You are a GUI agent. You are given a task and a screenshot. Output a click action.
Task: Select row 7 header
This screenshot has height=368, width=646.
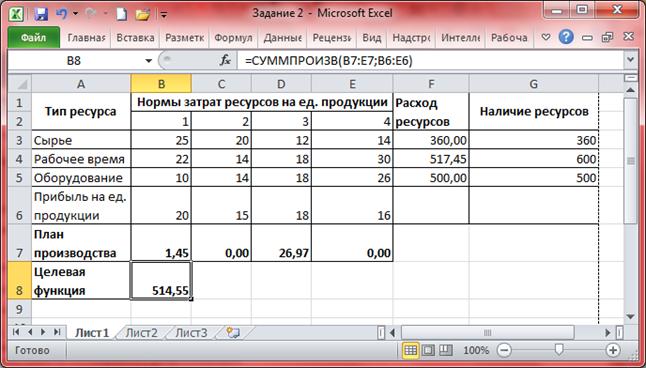point(20,243)
